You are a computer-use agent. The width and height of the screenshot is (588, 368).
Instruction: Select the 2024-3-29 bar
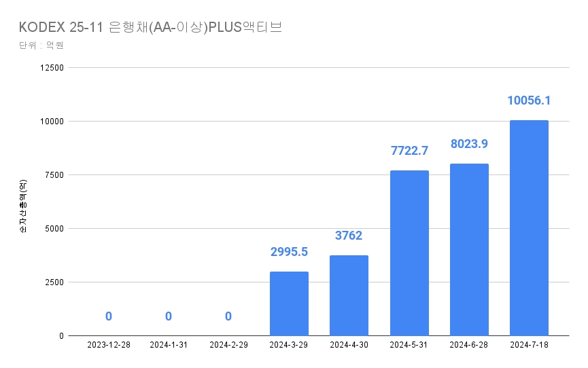289,303
